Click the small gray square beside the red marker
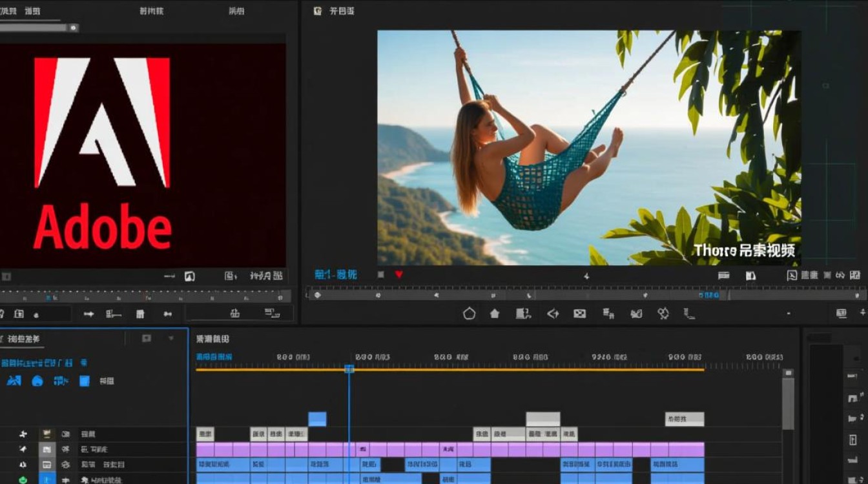868x484 pixels. click(380, 274)
